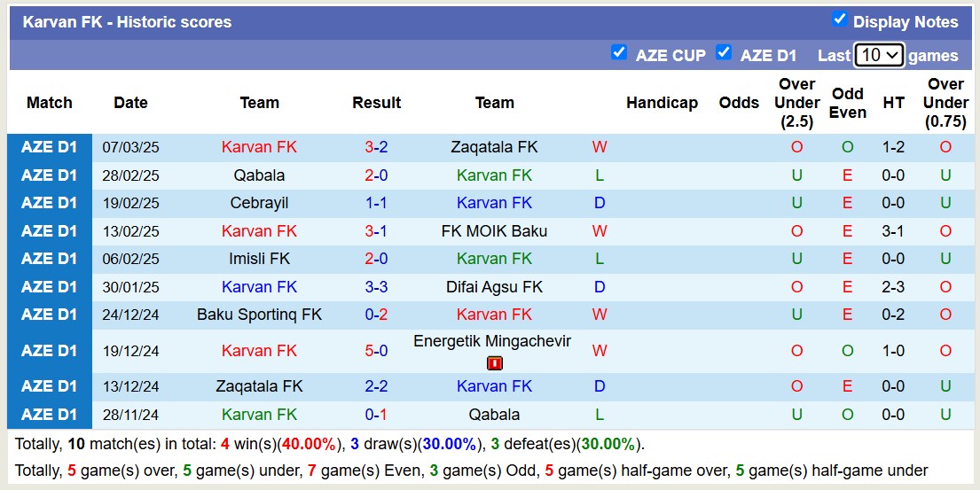Open FK MOIK Baku team page
Viewport: 980px width, 490px height.
click(x=494, y=231)
